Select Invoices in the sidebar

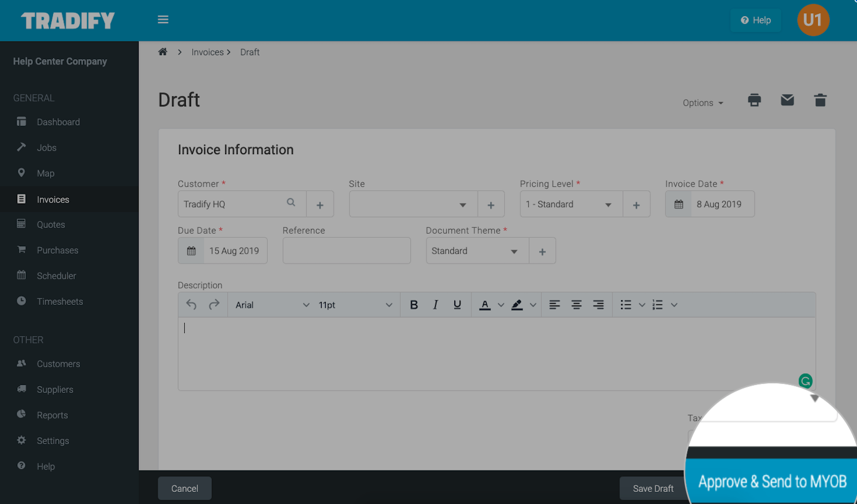[69, 199]
